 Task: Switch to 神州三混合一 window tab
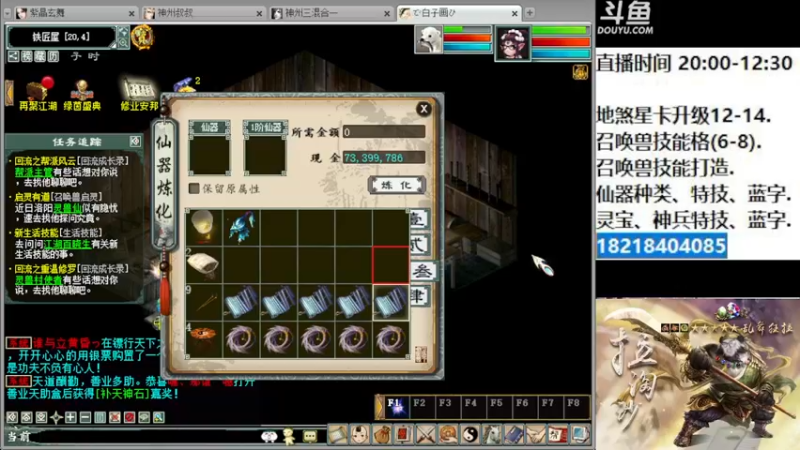331,13
